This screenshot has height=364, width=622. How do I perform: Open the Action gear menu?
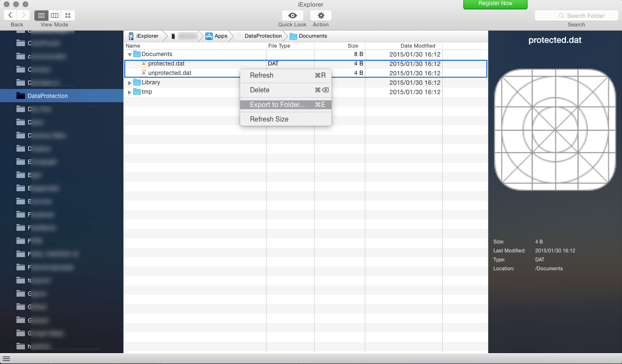pyautogui.click(x=321, y=16)
